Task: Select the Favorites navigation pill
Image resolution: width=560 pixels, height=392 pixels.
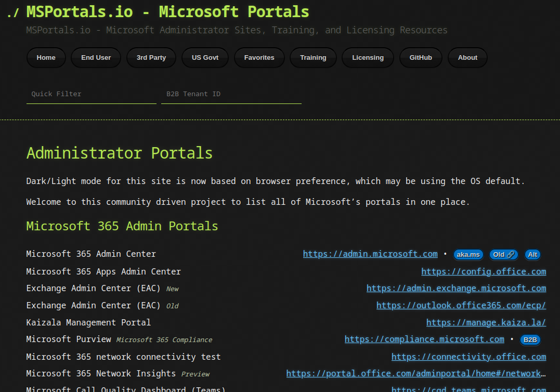Action: point(259,58)
